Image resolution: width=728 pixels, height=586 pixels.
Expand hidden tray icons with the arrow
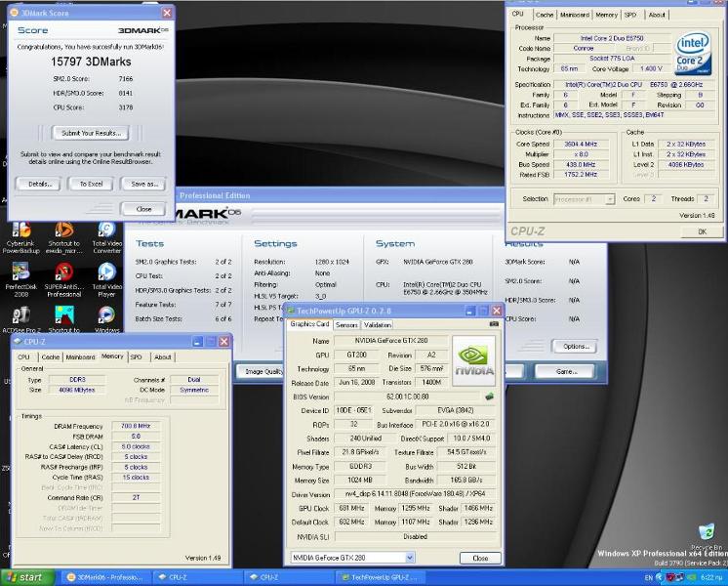point(659,577)
